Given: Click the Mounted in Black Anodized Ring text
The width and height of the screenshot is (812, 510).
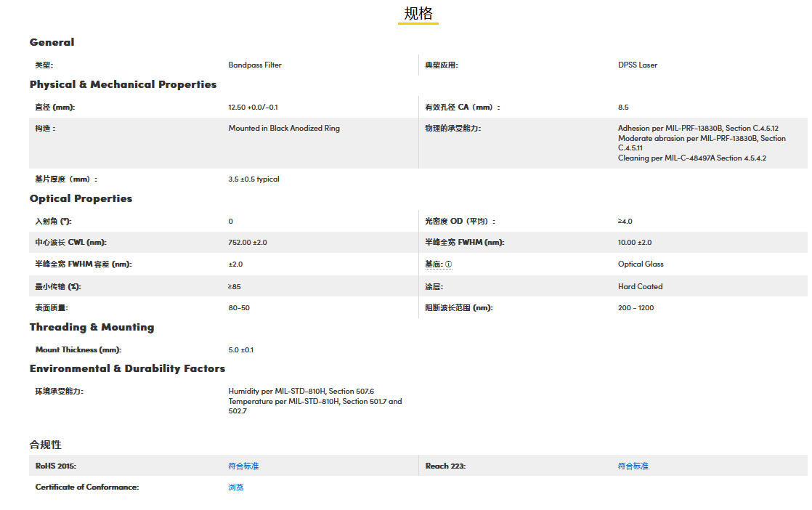Looking at the screenshot, I should click(284, 129).
